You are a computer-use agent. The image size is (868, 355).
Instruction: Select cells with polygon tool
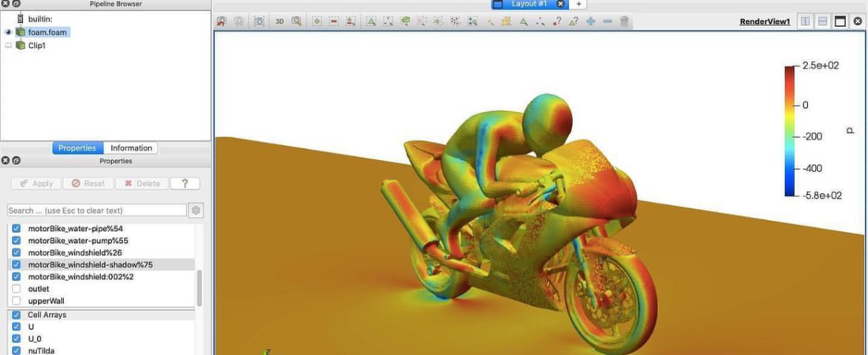tap(439, 21)
